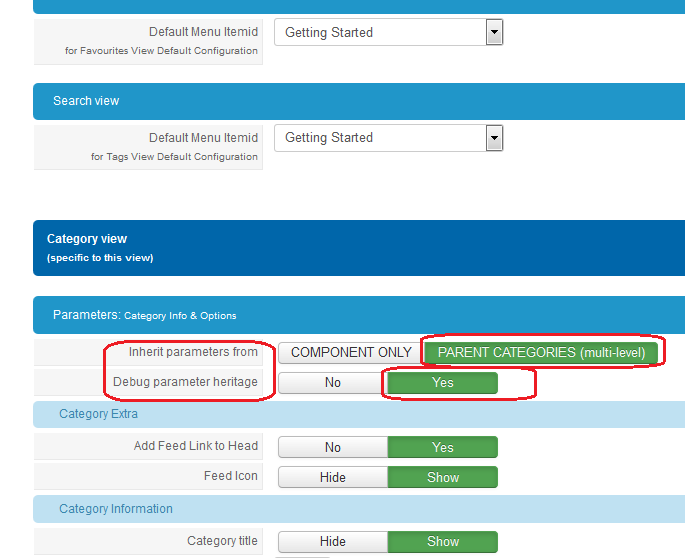The image size is (685, 558).
Task: Open the Tags View Default Menu Itemid dropdown
Action: click(x=388, y=138)
